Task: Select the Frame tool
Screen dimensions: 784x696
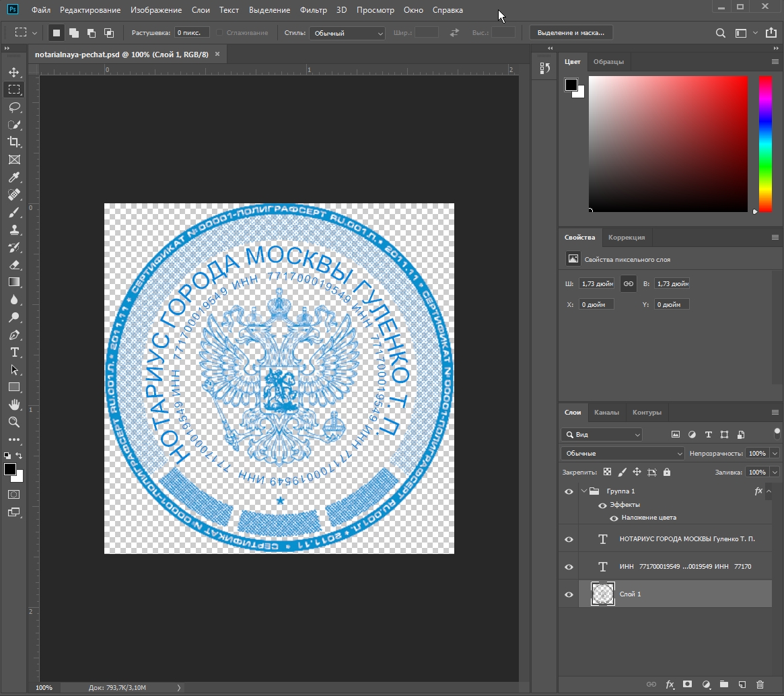Action: click(14, 160)
